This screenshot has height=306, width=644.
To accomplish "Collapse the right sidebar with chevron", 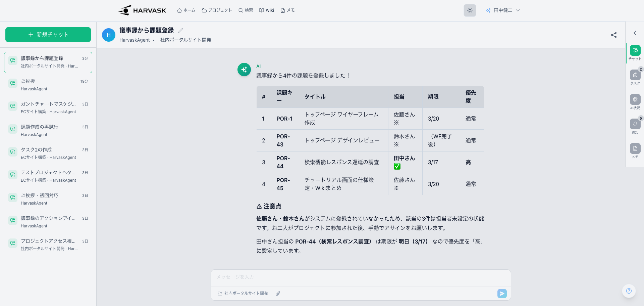I will tap(635, 33).
